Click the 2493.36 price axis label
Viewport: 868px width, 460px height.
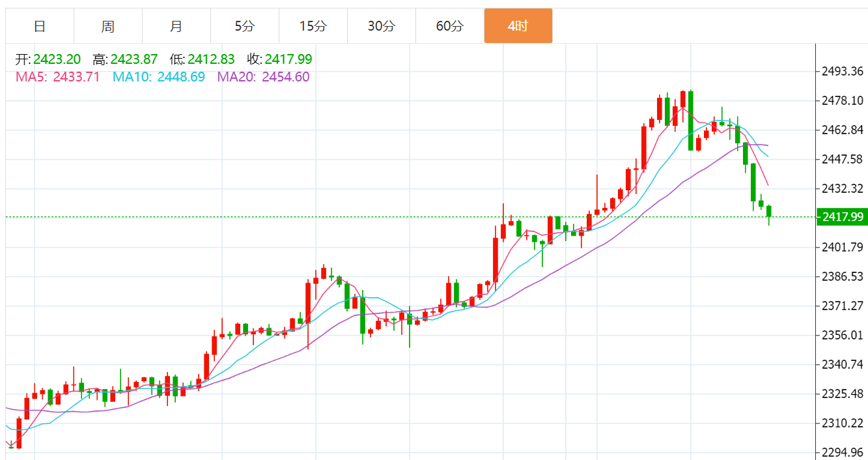pos(842,71)
